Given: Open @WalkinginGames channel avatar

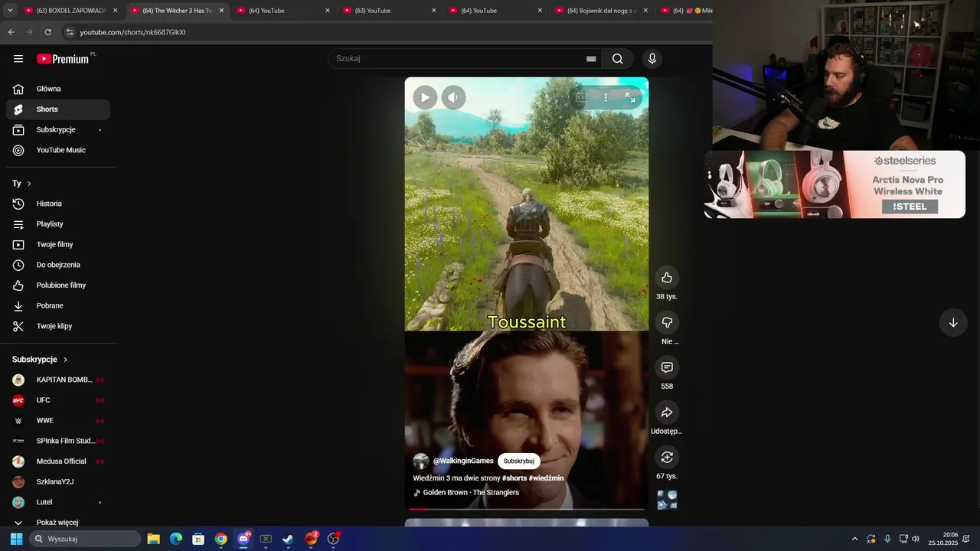Looking at the screenshot, I should pyautogui.click(x=421, y=461).
